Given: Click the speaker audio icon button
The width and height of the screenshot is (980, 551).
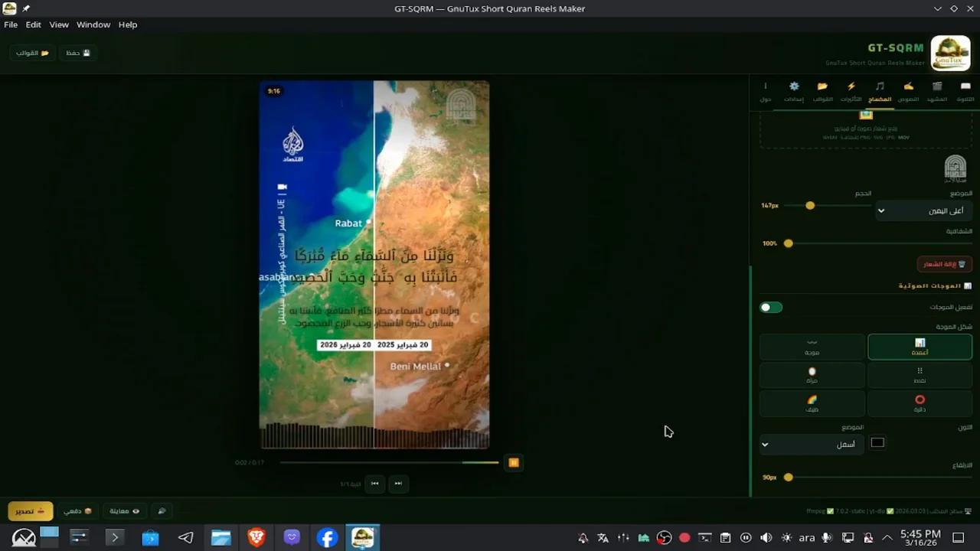Looking at the screenshot, I should [x=161, y=510].
